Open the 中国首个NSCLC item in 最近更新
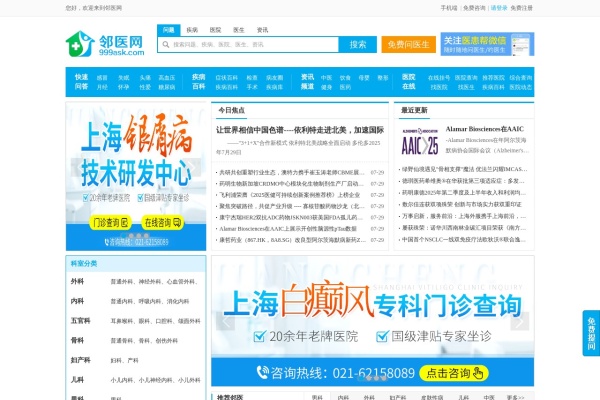The image size is (600, 400). (464, 240)
